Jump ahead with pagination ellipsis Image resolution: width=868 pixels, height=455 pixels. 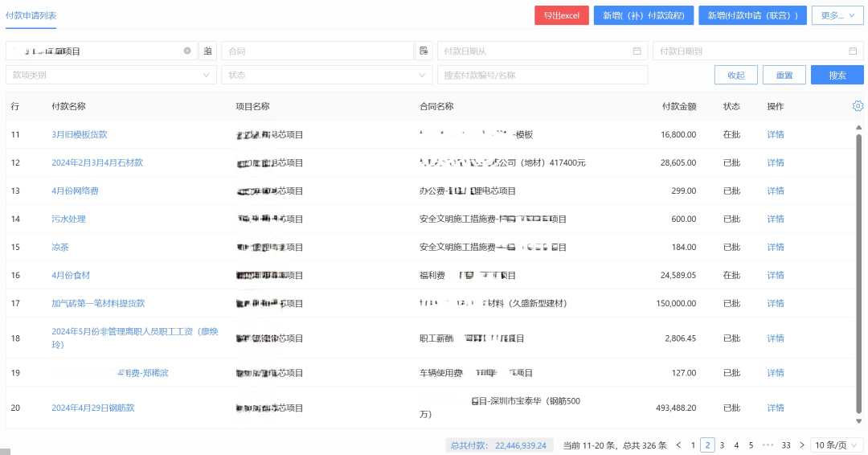tap(768, 445)
